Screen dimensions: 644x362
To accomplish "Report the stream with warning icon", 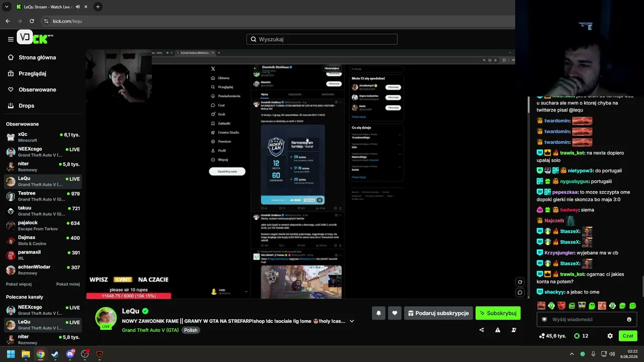I will [x=498, y=330].
